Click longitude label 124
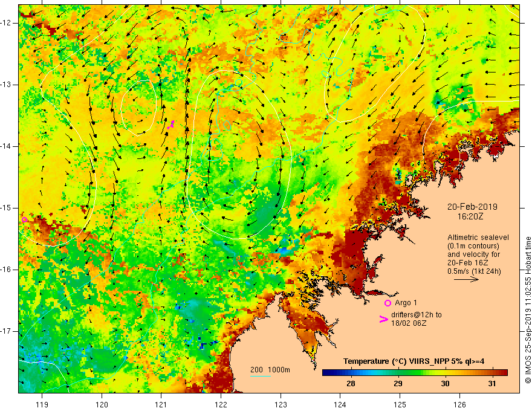This screenshot has height=411, width=532. (340, 404)
